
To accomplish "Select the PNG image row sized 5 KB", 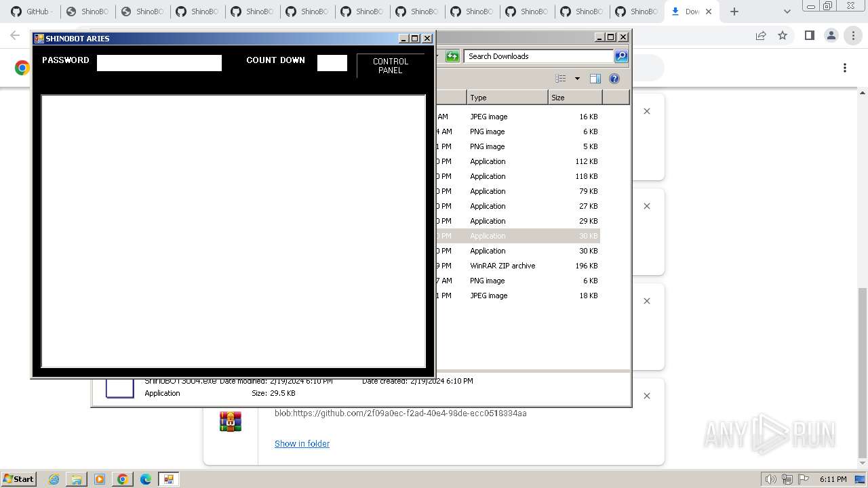I will pos(518,146).
